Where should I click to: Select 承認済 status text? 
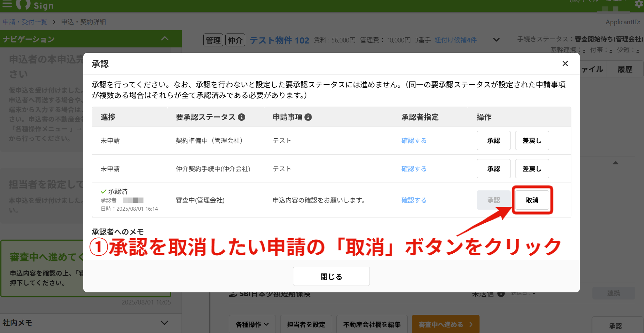(118, 191)
